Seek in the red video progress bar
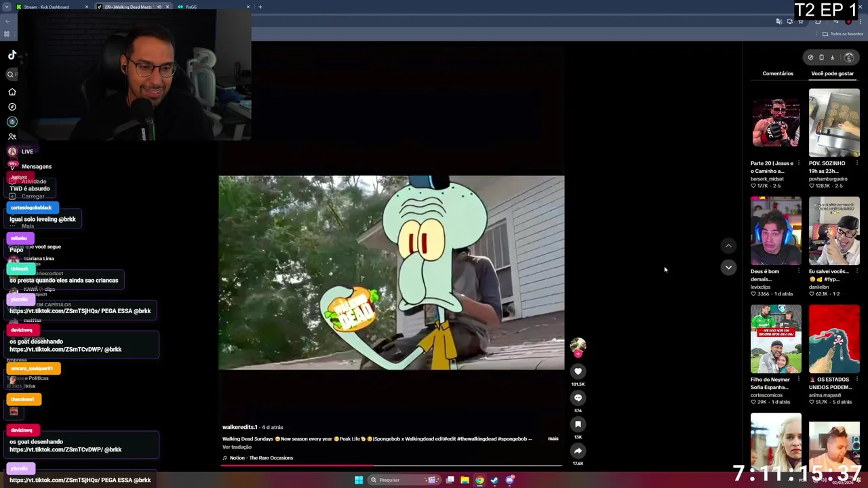This screenshot has width=868, height=488. coord(391,466)
